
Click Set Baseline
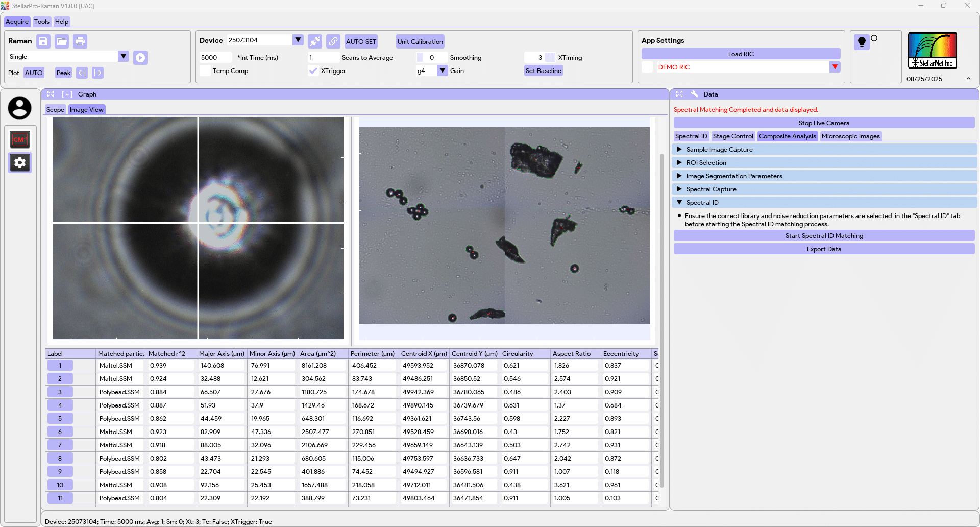(x=544, y=71)
